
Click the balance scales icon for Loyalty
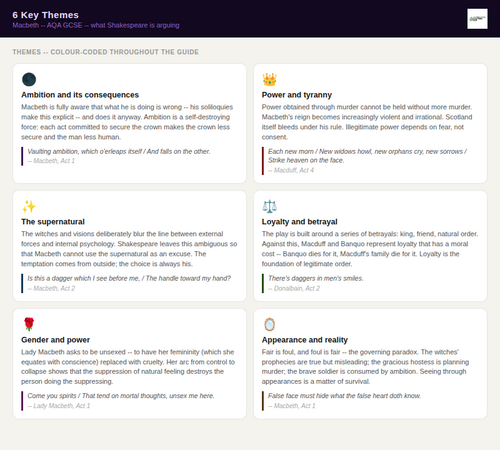[x=269, y=206]
